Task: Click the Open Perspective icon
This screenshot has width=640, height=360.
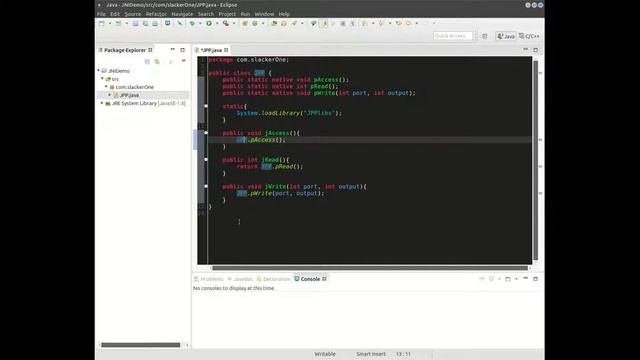Action: point(484,36)
